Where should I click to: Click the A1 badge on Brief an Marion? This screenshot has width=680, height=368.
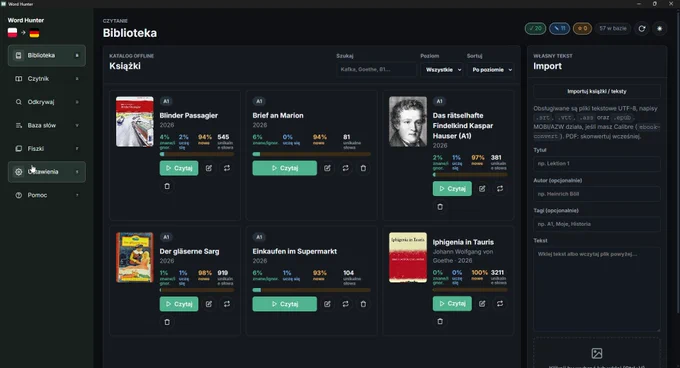259,101
